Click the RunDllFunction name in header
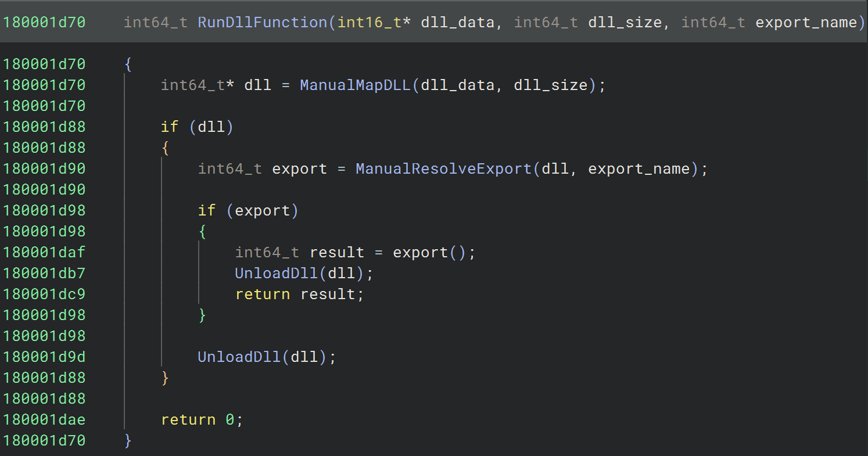Image resolution: width=868 pixels, height=456 pixels. tap(263, 23)
